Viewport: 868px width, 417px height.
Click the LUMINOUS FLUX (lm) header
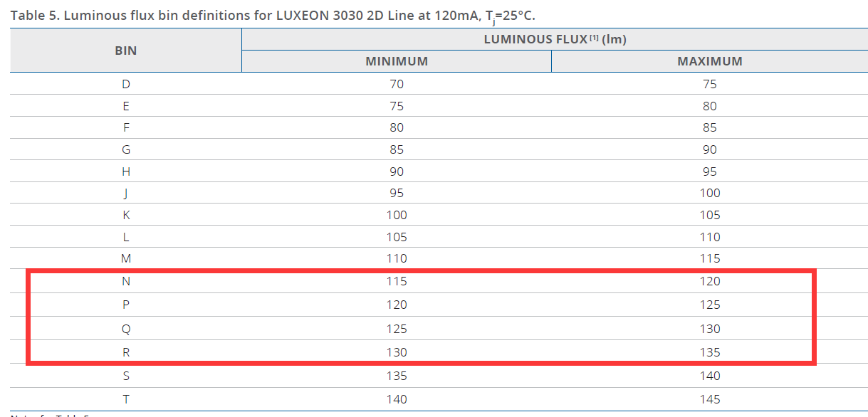tap(555, 39)
